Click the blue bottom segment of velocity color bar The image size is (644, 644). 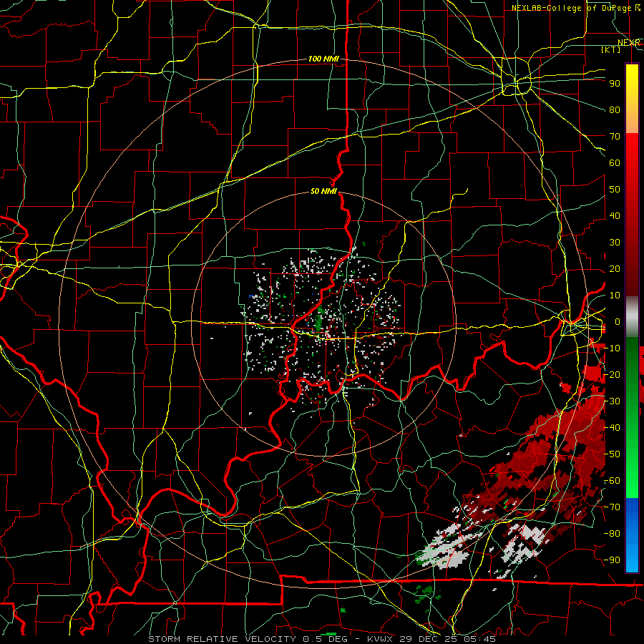tap(632, 535)
